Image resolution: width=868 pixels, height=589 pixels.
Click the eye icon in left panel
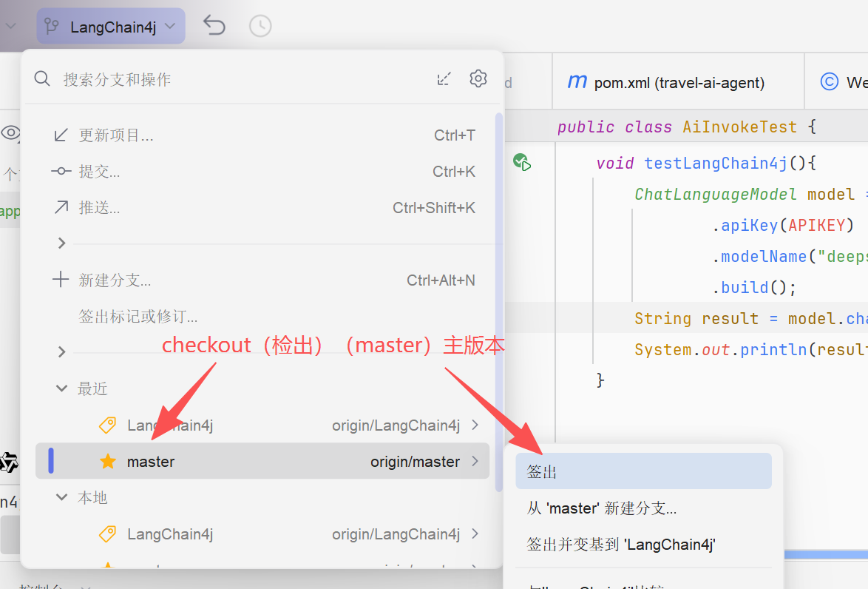(x=10, y=133)
